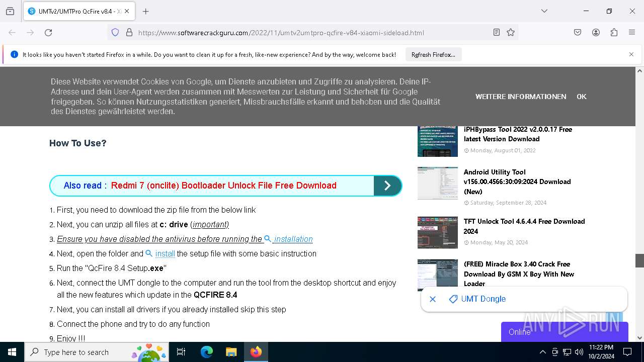Open iPHBypass Tool thumbnail image

click(438, 140)
